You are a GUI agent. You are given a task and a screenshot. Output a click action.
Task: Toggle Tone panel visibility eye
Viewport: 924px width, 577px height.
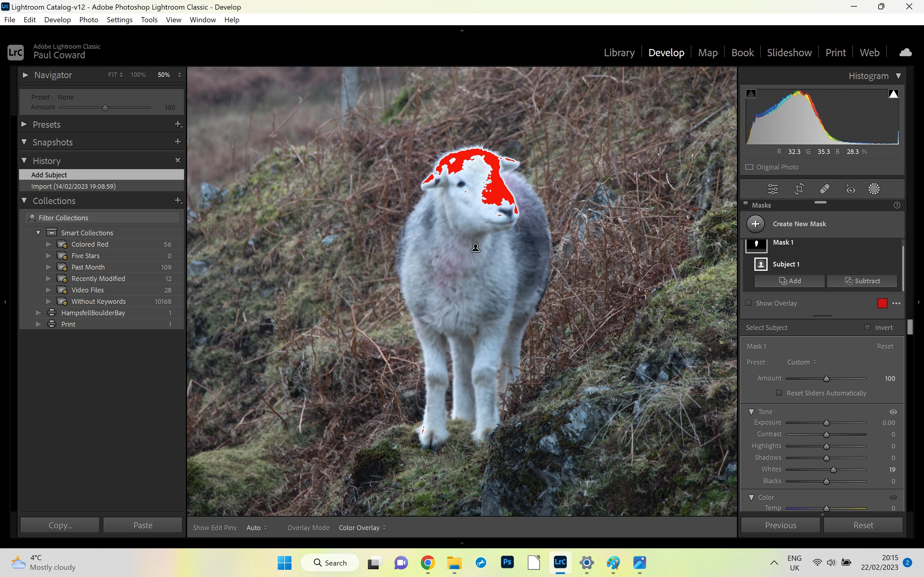[893, 412]
